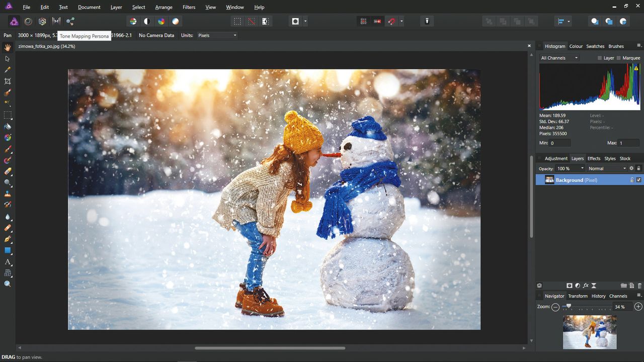Click the Invert Selection toolbar icon

pos(265,21)
